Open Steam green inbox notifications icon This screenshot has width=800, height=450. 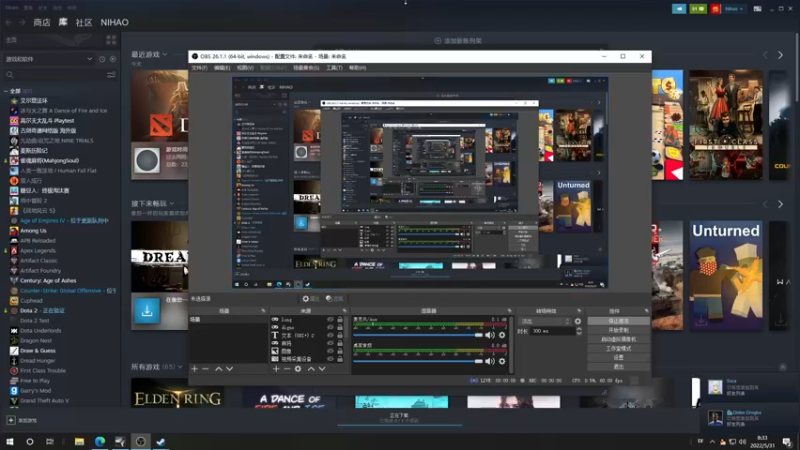pos(698,9)
